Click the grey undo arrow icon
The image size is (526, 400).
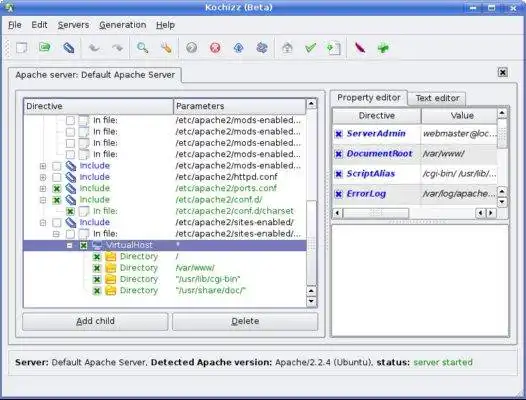[94, 48]
